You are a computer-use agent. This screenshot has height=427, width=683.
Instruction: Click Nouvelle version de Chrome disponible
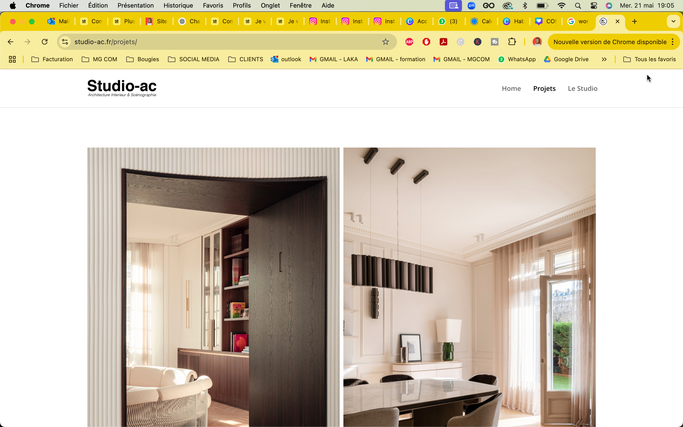pyautogui.click(x=610, y=42)
